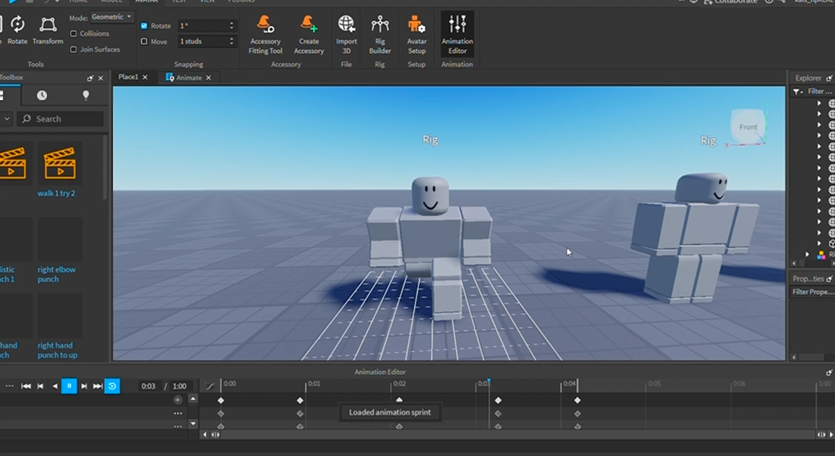Select the summary keyframe at 0:00
Screen dimensions: 835x456
click(x=221, y=400)
